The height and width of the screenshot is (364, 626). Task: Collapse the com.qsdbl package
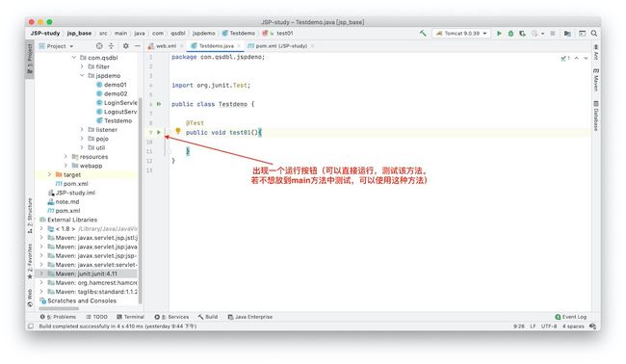pyautogui.click(x=74, y=58)
